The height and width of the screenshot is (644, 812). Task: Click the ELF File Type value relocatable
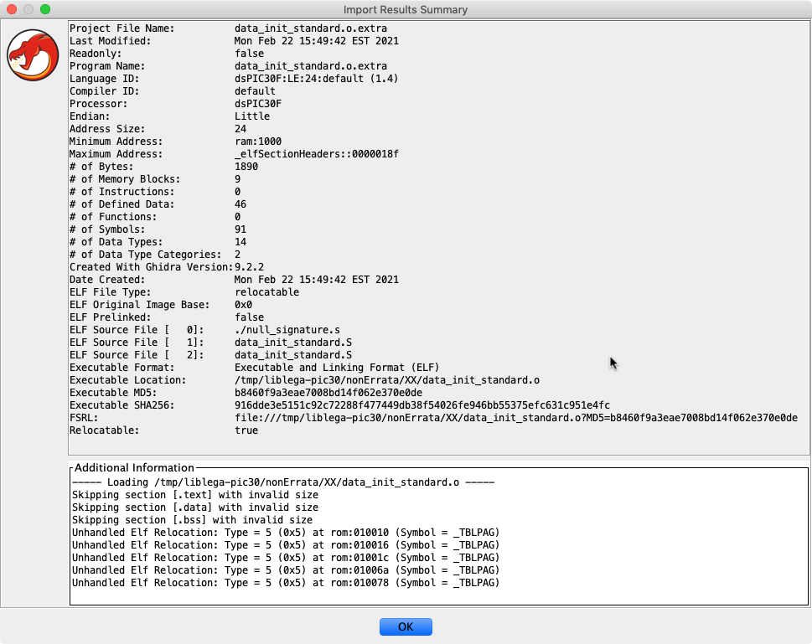(x=266, y=292)
